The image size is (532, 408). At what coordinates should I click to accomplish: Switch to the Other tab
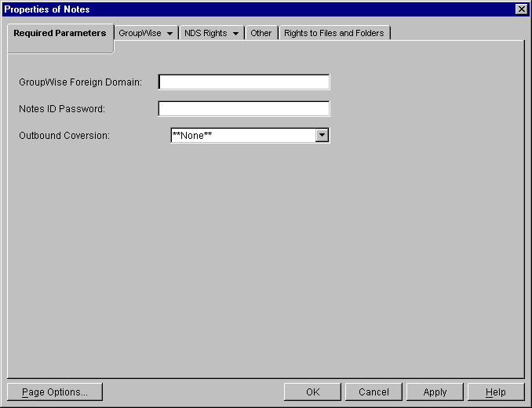tap(261, 33)
